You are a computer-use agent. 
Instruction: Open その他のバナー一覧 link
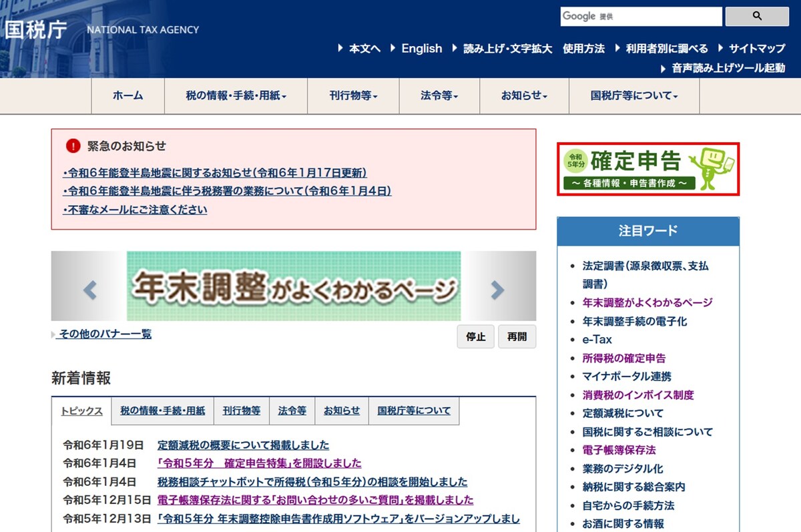[x=104, y=334]
